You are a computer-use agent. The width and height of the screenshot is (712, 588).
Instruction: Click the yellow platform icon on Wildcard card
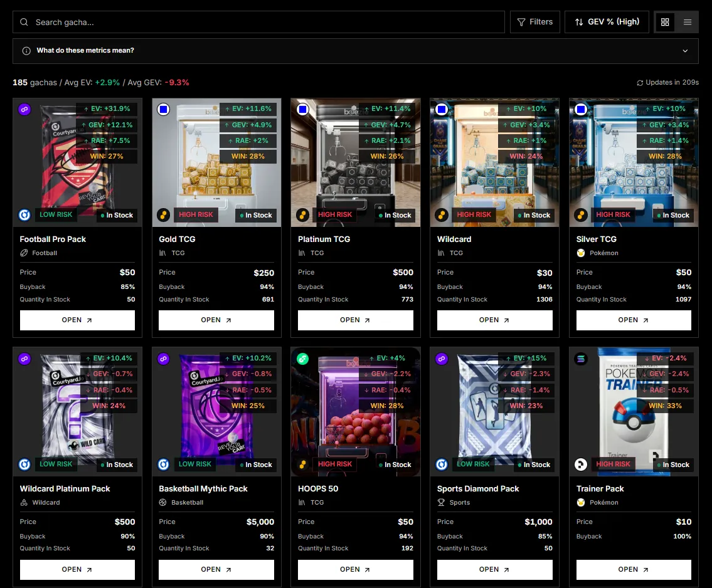[442, 215]
